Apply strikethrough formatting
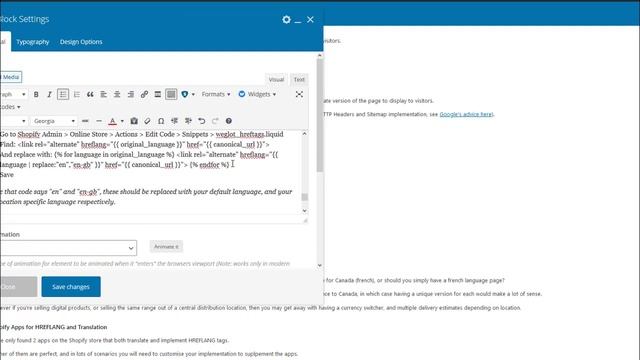640x360 pixels. pos(85,121)
